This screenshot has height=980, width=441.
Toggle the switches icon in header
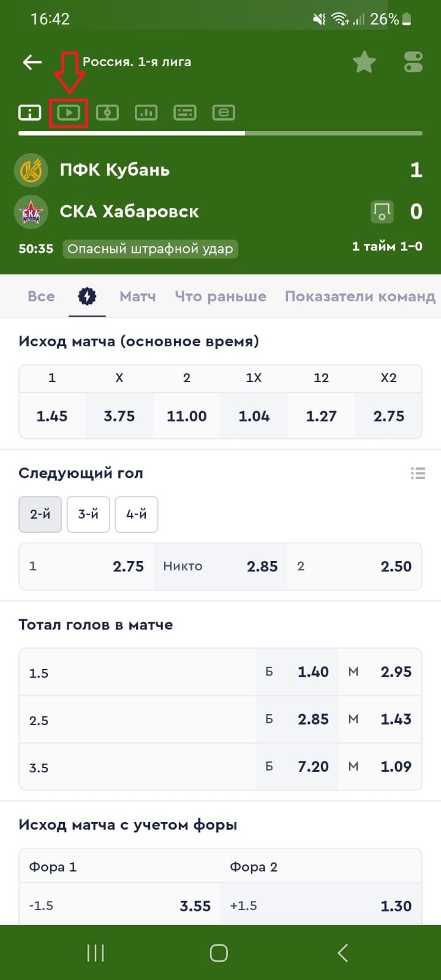(x=413, y=62)
